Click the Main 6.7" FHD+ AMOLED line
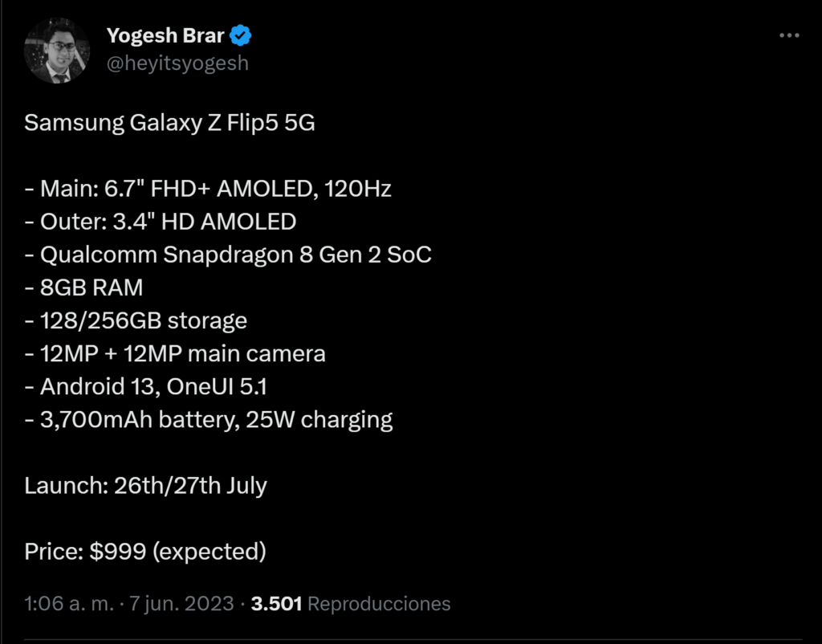Image resolution: width=822 pixels, height=644 pixels. [x=208, y=190]
